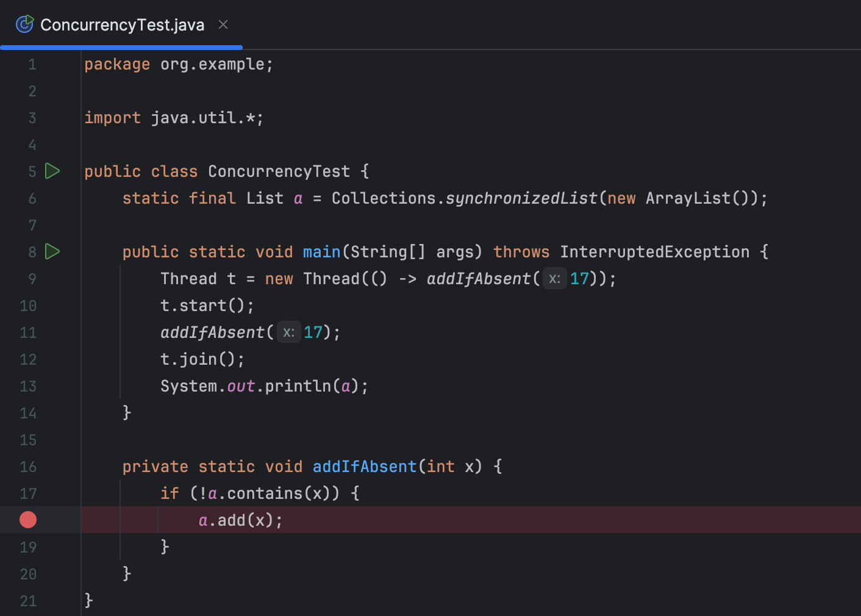Click the addIfAbsent method name on line 16

pos(364,467)
